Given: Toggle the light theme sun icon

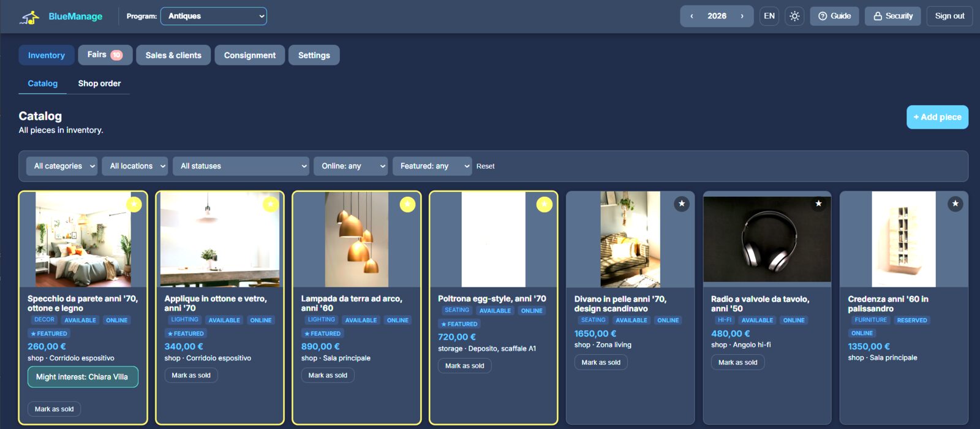Looking at the screenshot, I should [794, 17].
